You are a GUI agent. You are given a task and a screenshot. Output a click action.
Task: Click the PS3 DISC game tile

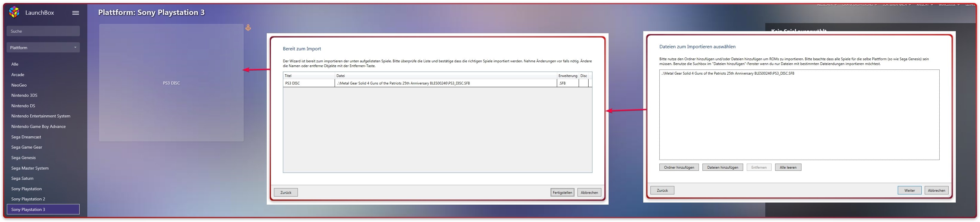[x=171, y=83]
